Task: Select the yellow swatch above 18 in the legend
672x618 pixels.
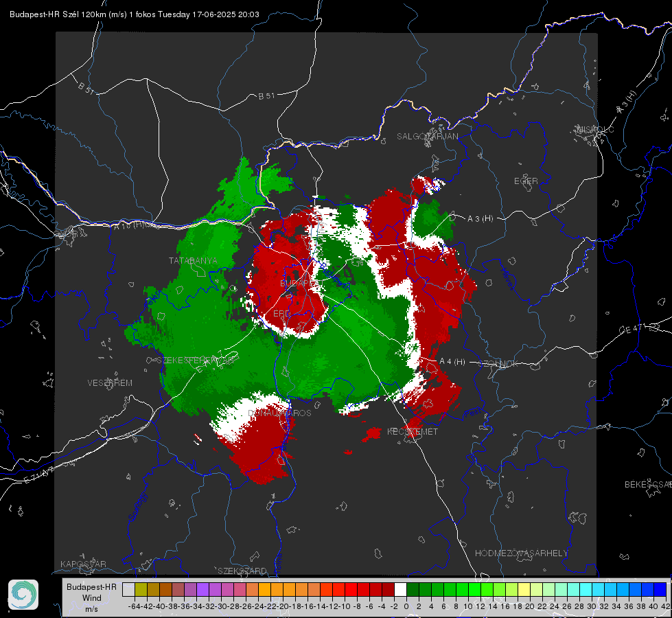Action: tap(524, 589)
